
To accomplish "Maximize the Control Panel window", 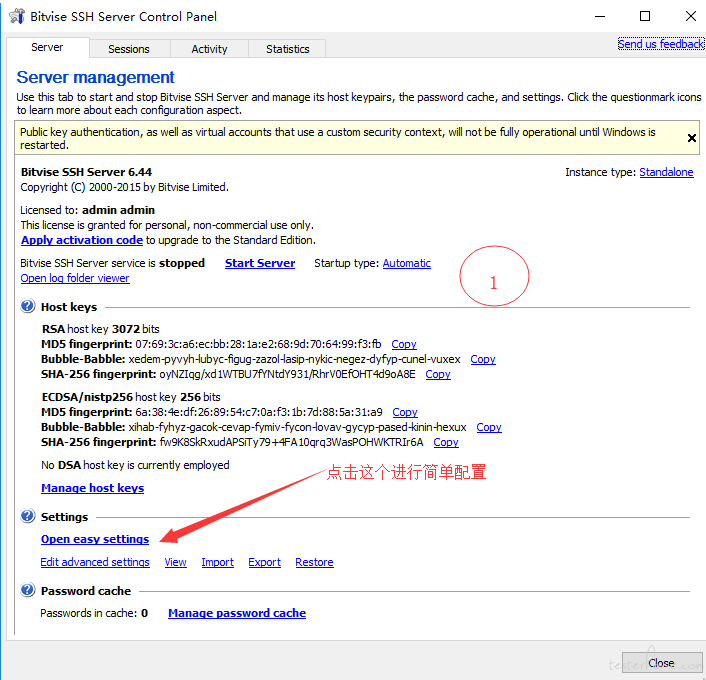I will click(x=645, y=16).
